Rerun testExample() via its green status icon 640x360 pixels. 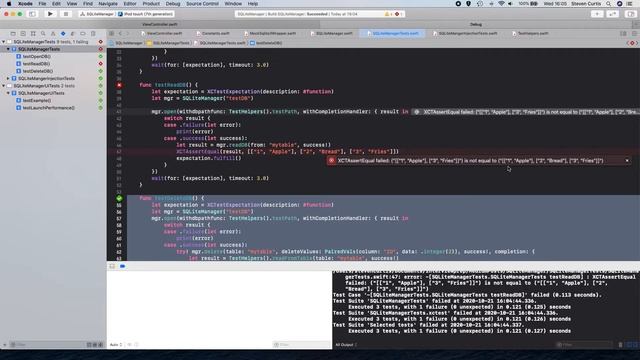[x=100, y=100]
